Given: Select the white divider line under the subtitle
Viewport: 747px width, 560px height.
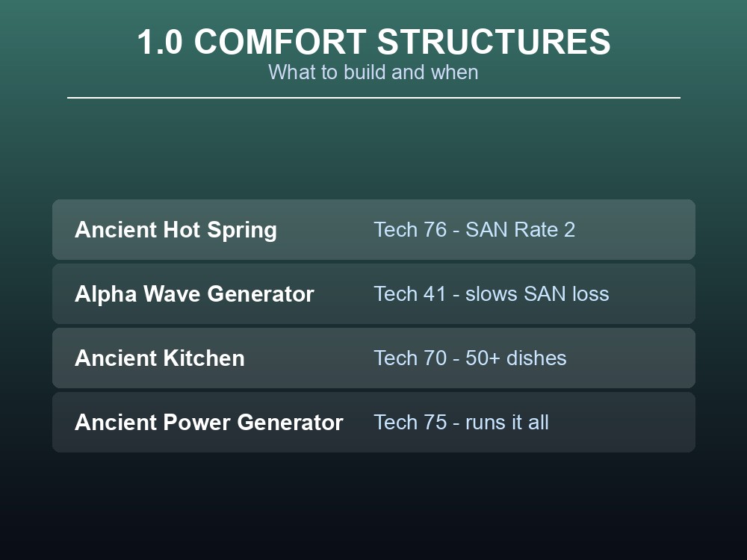Looking at the screenshot, I should [x=373, y=98].
